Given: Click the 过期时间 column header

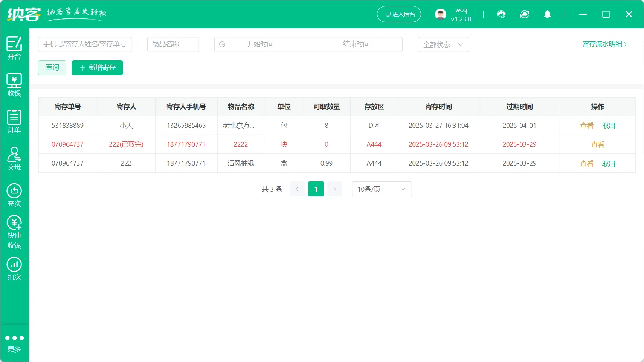Looking at the screenshot, I should pos(519,107).
